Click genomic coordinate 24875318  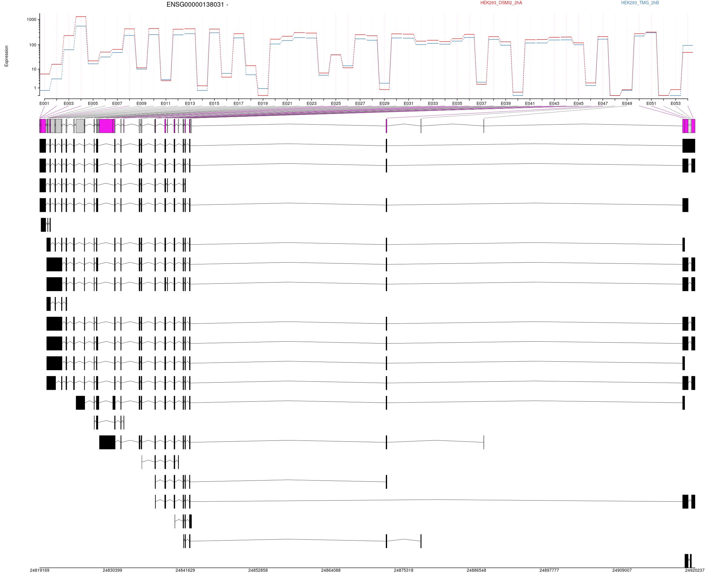click(x=403, y=570)
